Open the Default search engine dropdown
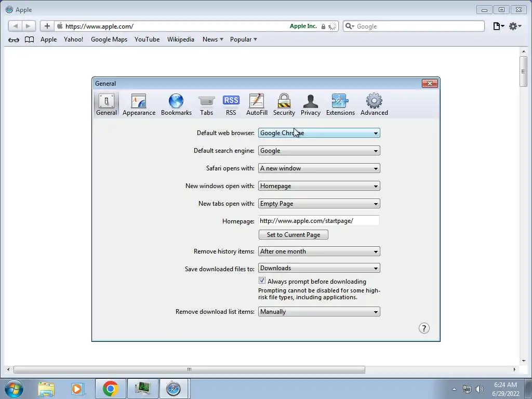Screen dimensions: 532x399 tap(319, 151)
